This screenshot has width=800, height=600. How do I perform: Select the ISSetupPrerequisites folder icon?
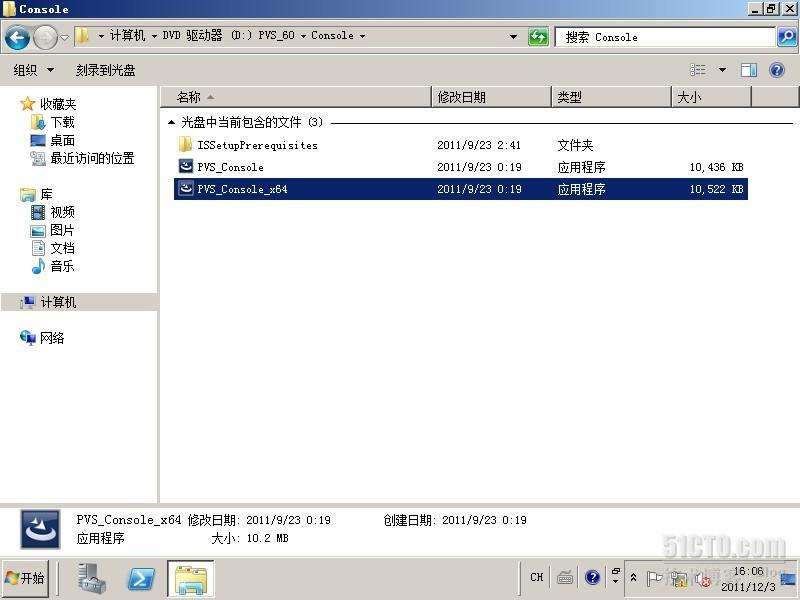click(185, 145)
